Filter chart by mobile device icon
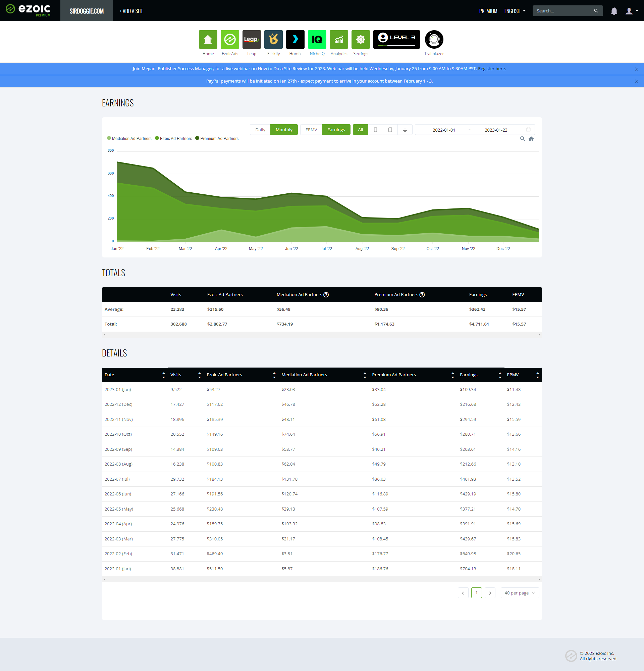 [x=376, y=130]
